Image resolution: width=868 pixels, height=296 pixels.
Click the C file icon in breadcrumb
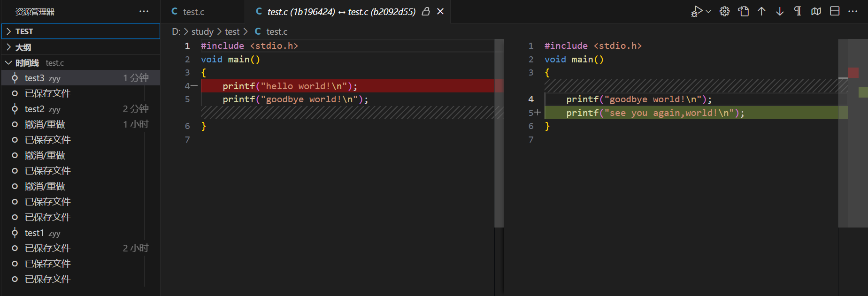tap(258, 31)
